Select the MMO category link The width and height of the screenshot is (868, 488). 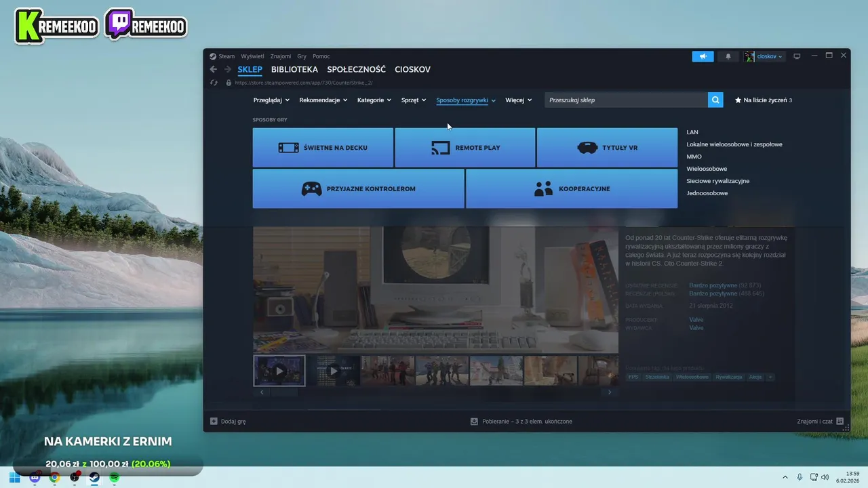pos(694,157)
